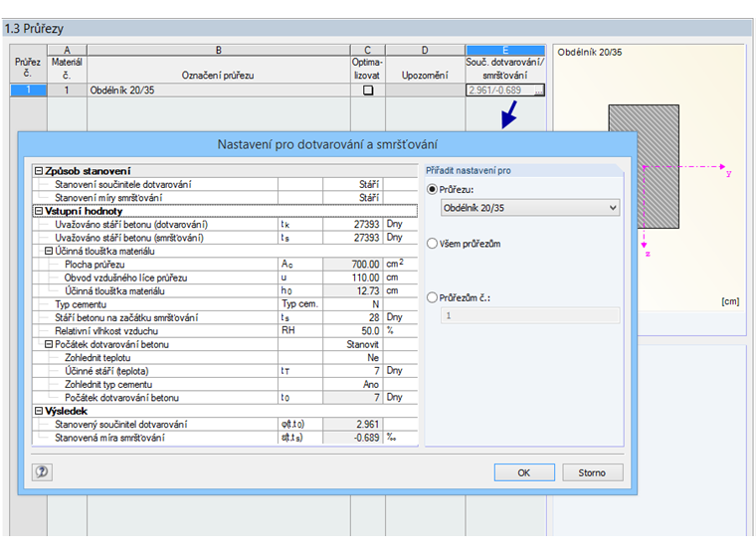756x555 pixels.
Task: Click the Materiál č. cell in row 1
Action: coord(67,91)
